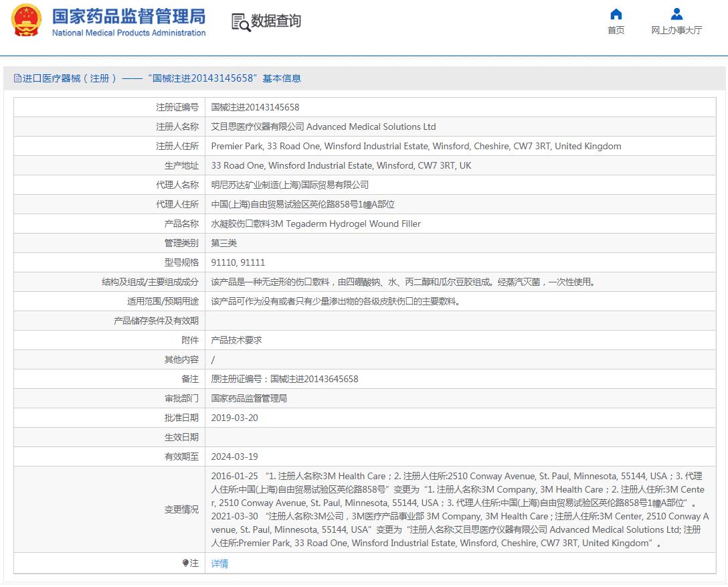Image resolution: width=728 pixels, height=587 pixels.
Task: Click the 管理类别 row label
Action: point(181,244)
